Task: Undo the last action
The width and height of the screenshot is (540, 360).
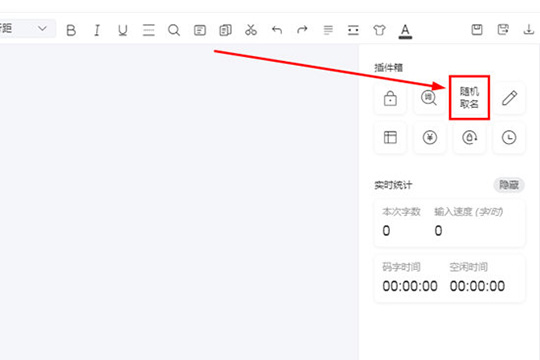Action: click(x=277, y=30)
